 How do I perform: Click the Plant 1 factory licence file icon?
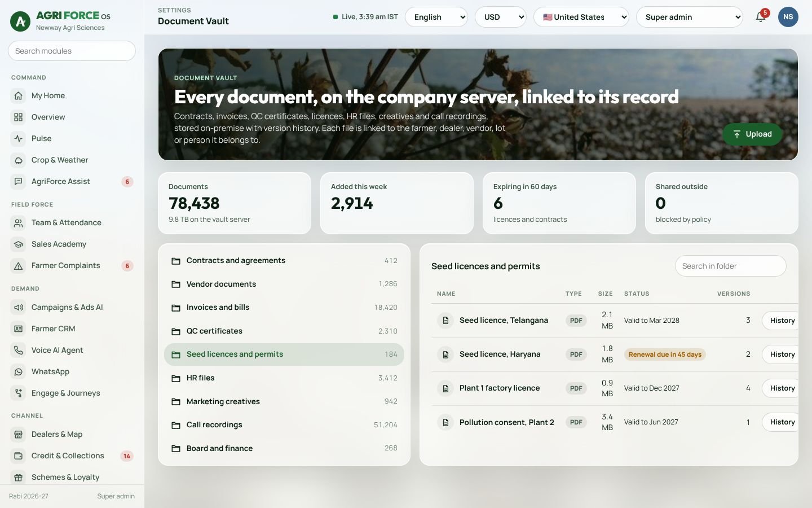(x=445, y=388)
